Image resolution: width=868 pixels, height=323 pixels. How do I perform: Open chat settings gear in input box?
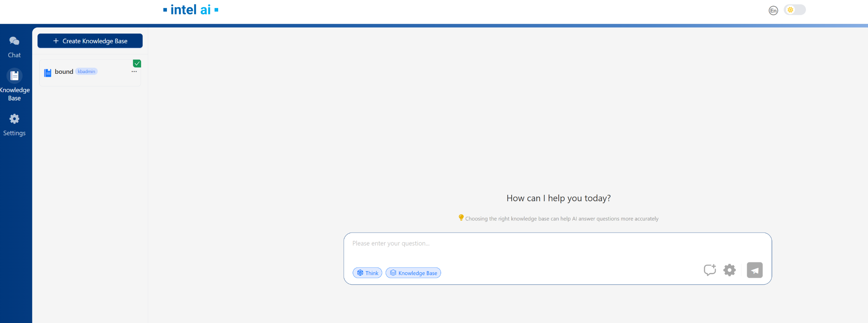point(729,270)
